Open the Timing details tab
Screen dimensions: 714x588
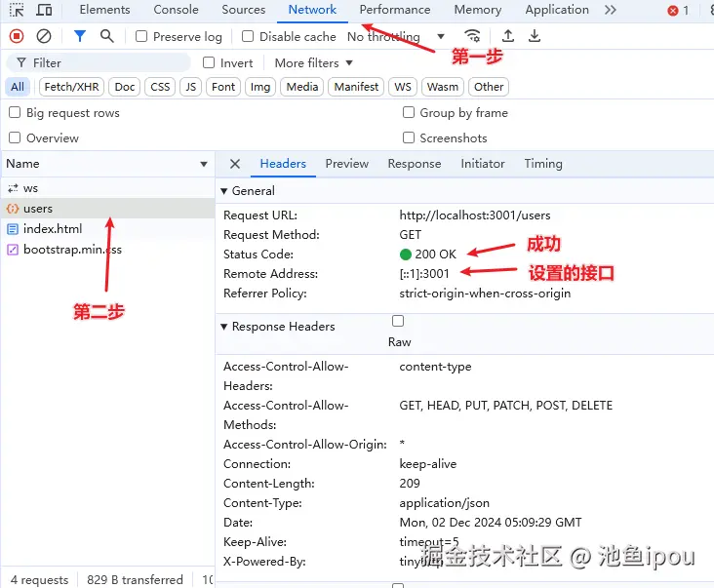tap(543, 164)
